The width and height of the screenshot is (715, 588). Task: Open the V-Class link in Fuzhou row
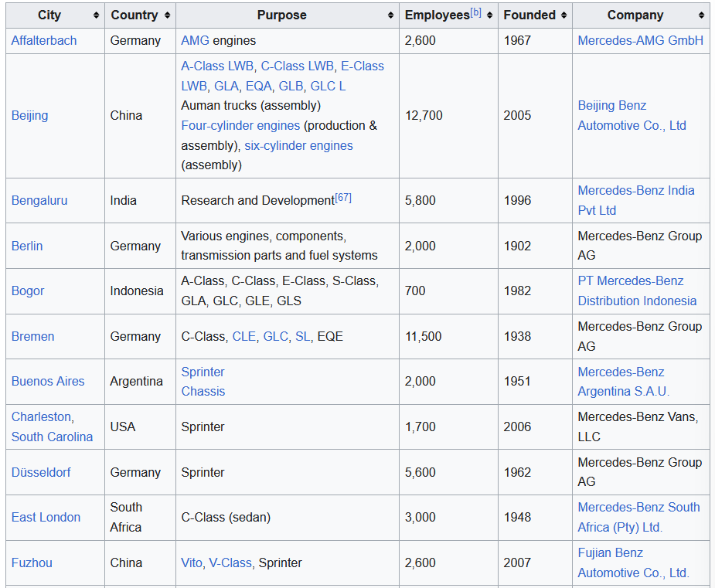[x=230, y=563]
